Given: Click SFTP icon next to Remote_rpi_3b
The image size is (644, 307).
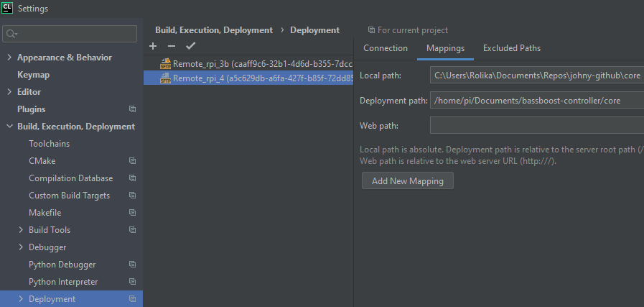Looking at the screenshot, I should (165, 63).
